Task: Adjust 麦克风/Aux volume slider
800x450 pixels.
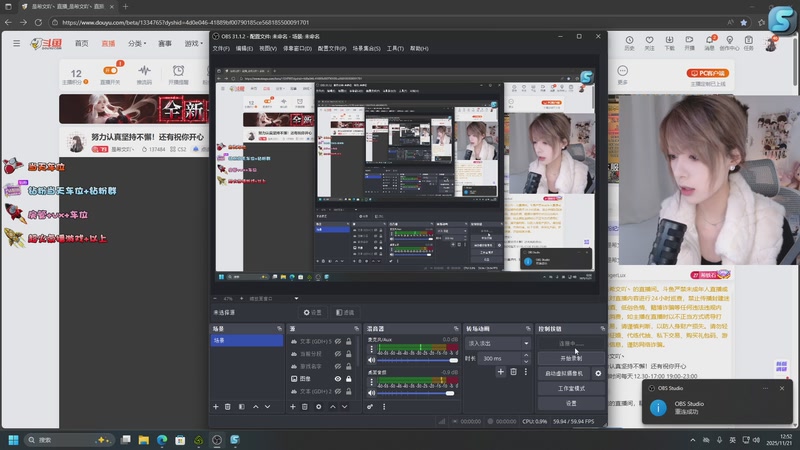Action: click(418, 360)
